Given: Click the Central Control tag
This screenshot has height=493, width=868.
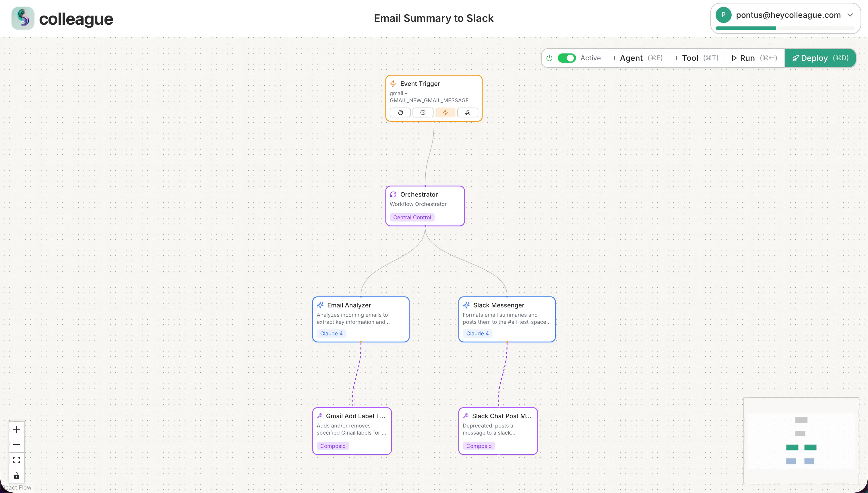Looking at the screenshot, I should point(412,217).
